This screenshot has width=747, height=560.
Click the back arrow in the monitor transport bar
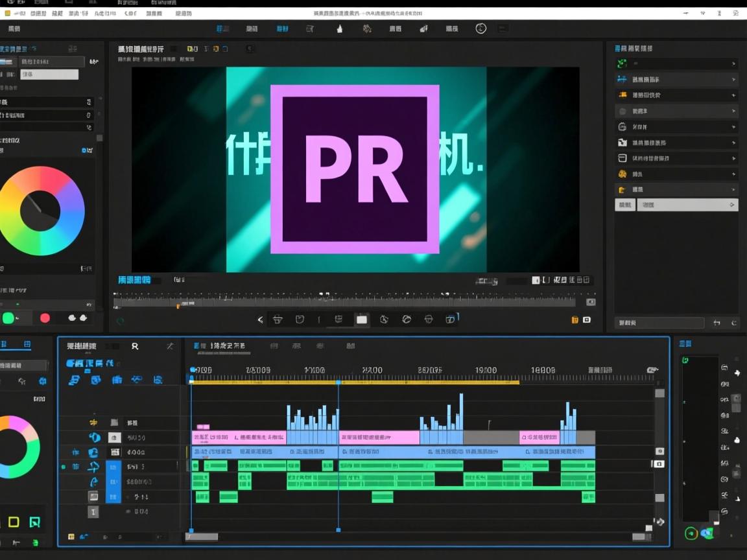point(261,320)
